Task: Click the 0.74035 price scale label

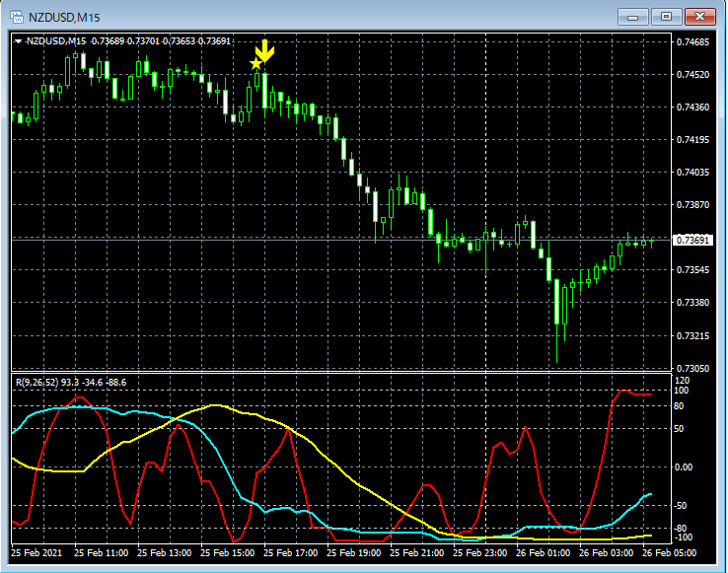Action: (692, 173)
